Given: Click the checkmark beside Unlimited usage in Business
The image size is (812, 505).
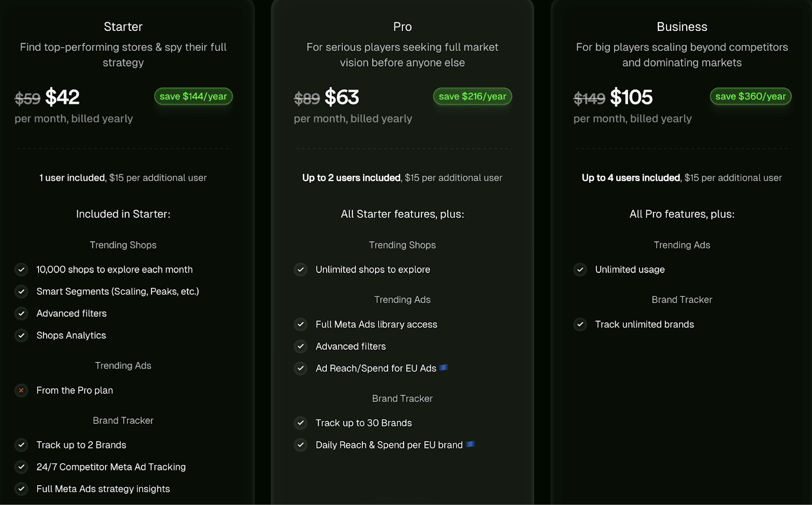Looking at the screenshot, I should [580, 270].
